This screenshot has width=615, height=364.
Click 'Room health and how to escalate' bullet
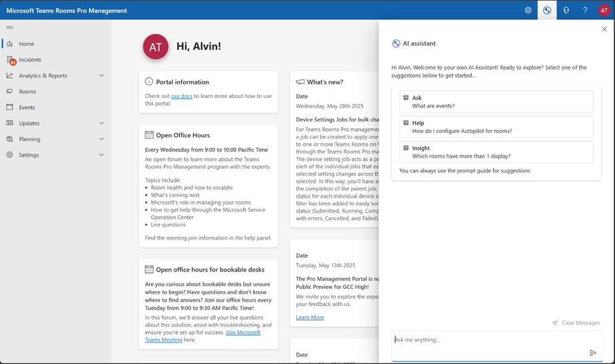[x=192, y=188]
